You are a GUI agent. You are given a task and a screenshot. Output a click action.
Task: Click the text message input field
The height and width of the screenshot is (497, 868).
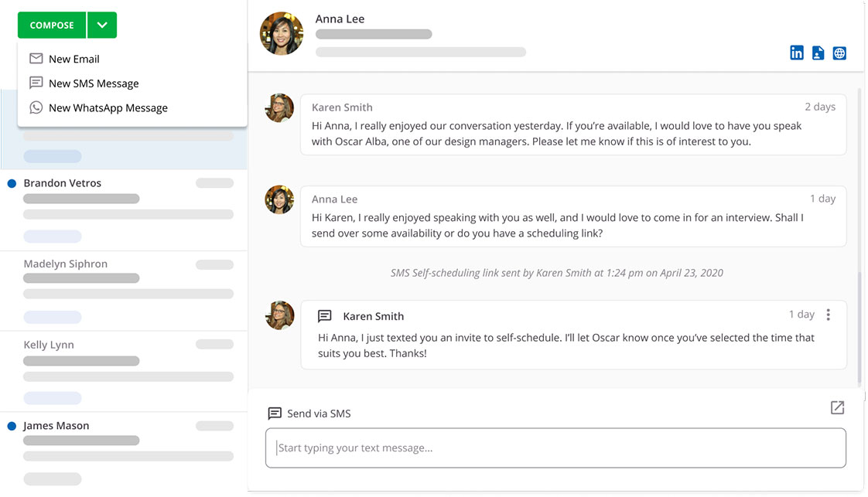555,448
